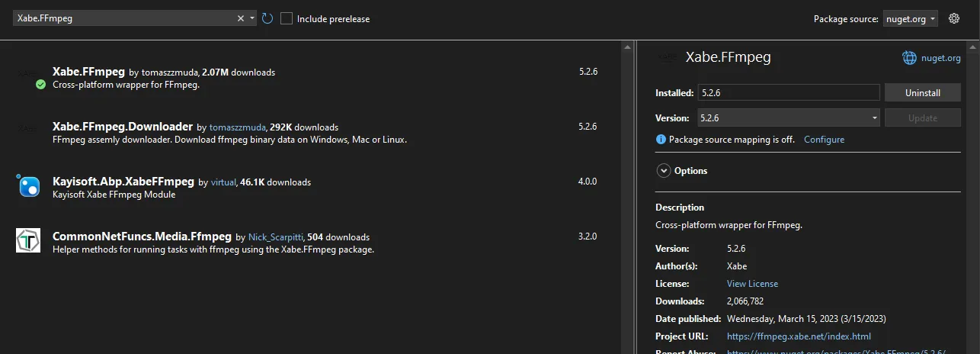
Task: Select the Xabe.FFmpeg.Downloader package
Action: [123, 127]
